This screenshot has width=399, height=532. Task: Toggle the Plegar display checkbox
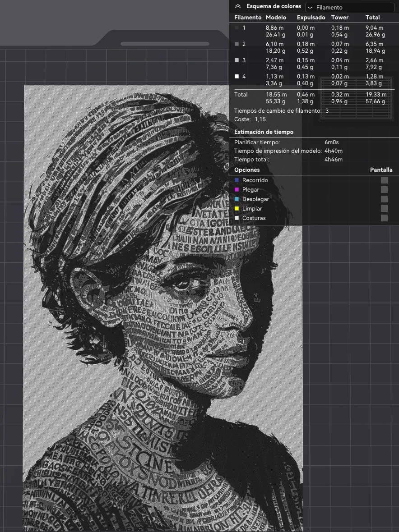[384, 190]
